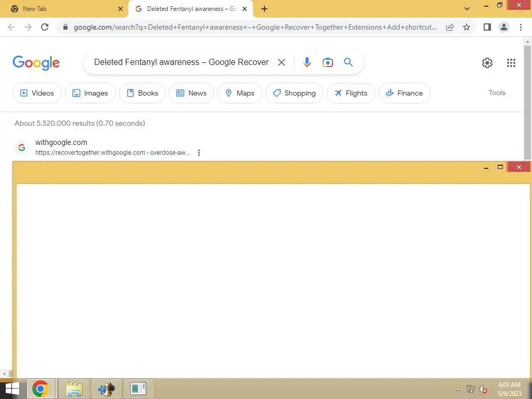Open the Chrome profile avatar menu
This screenshot has height=399, width=532.
tap(504, 27)
